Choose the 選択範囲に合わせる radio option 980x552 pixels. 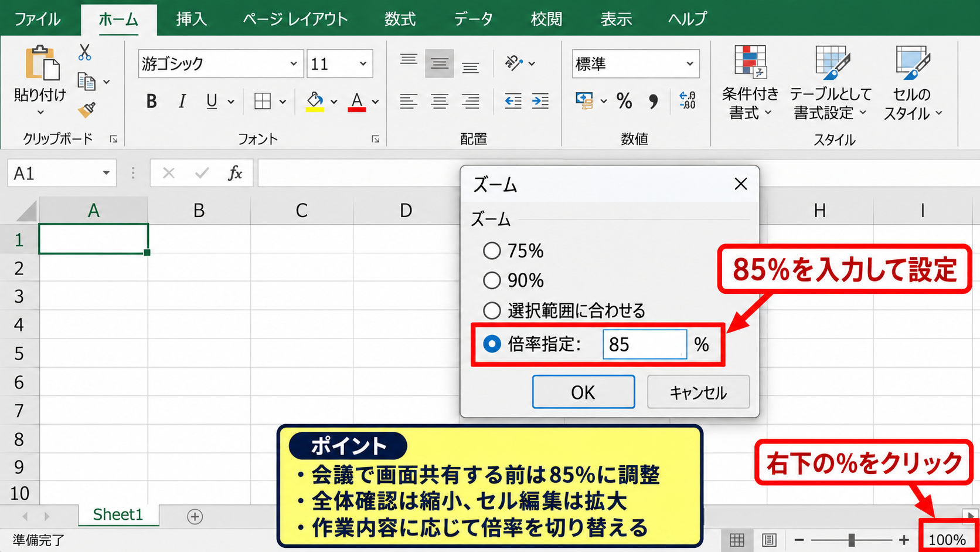click(492, 310)
